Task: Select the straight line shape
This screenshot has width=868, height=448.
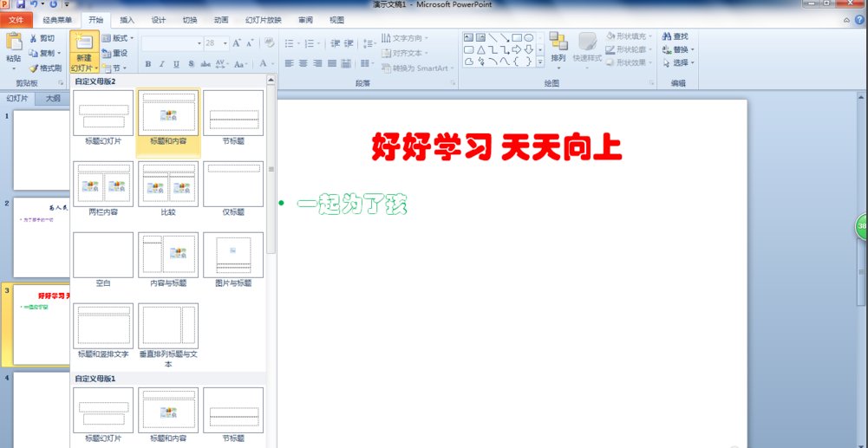Action: coord(493,37)
